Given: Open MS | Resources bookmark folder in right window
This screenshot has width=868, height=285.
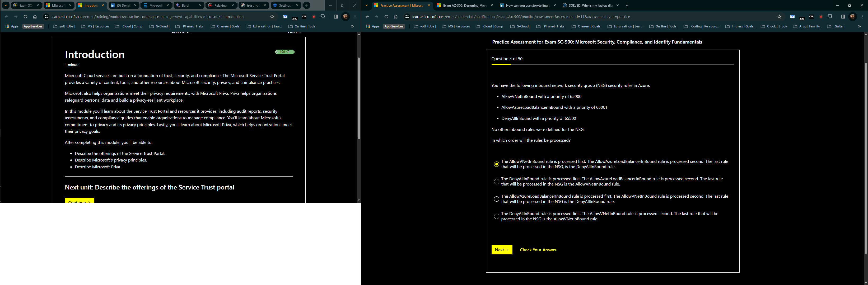Looking at the screenshot, I should pos(456,26).
